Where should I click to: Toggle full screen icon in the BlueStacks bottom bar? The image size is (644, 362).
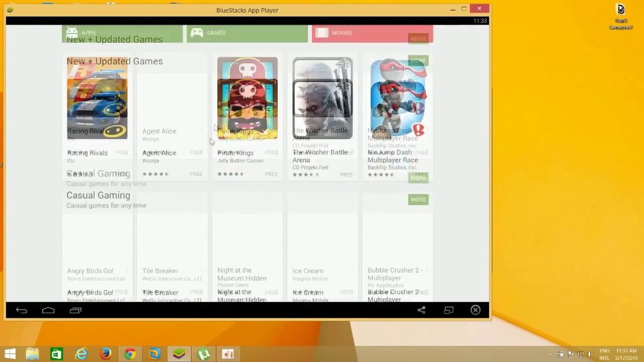(449, 310)
